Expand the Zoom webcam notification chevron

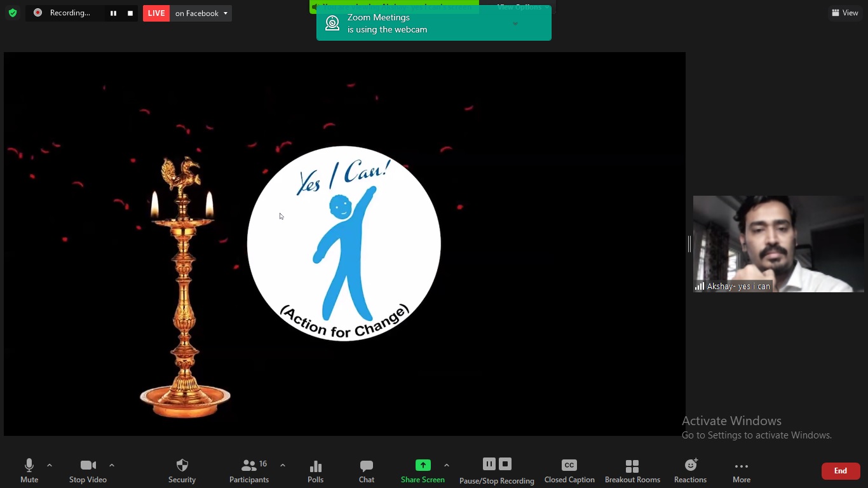click(515, 24)
